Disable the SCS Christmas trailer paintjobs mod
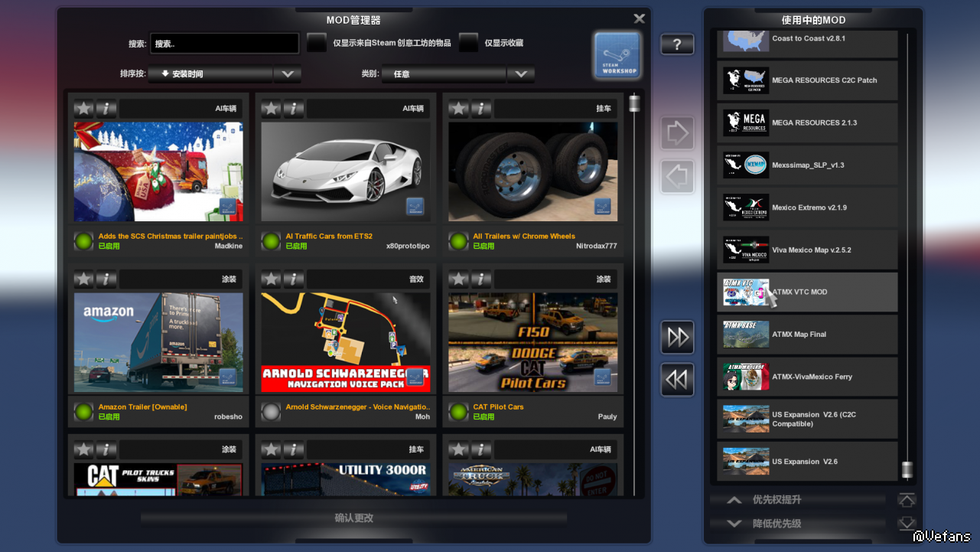This screenshot has width=980, height=552. tap(83, 241)
